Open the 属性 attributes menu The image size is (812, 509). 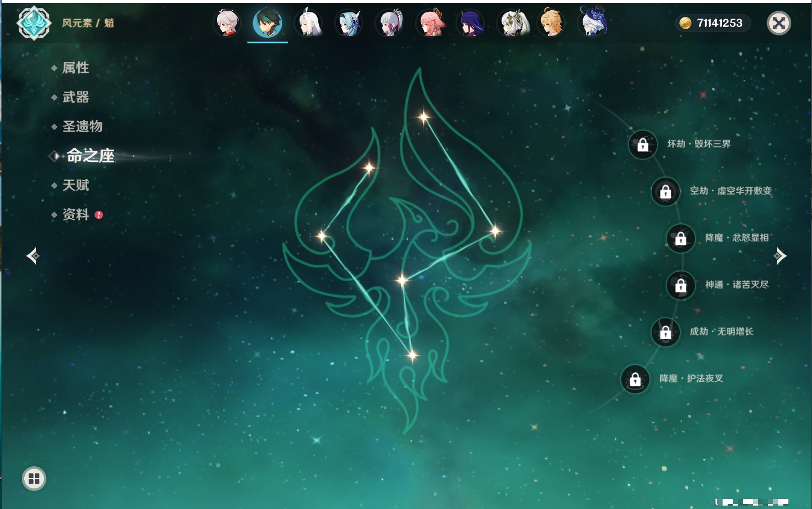click(x=75, y=68)
